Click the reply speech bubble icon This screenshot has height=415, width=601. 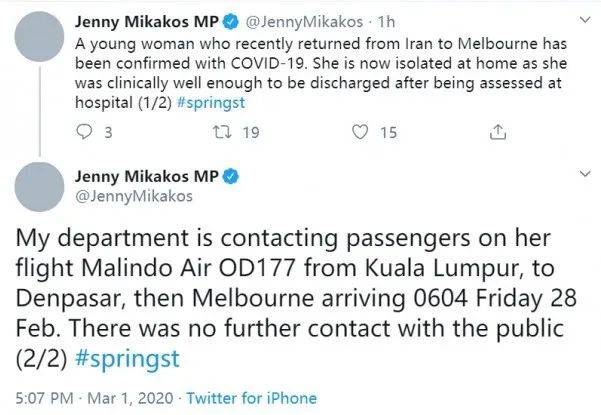(84, 132)
